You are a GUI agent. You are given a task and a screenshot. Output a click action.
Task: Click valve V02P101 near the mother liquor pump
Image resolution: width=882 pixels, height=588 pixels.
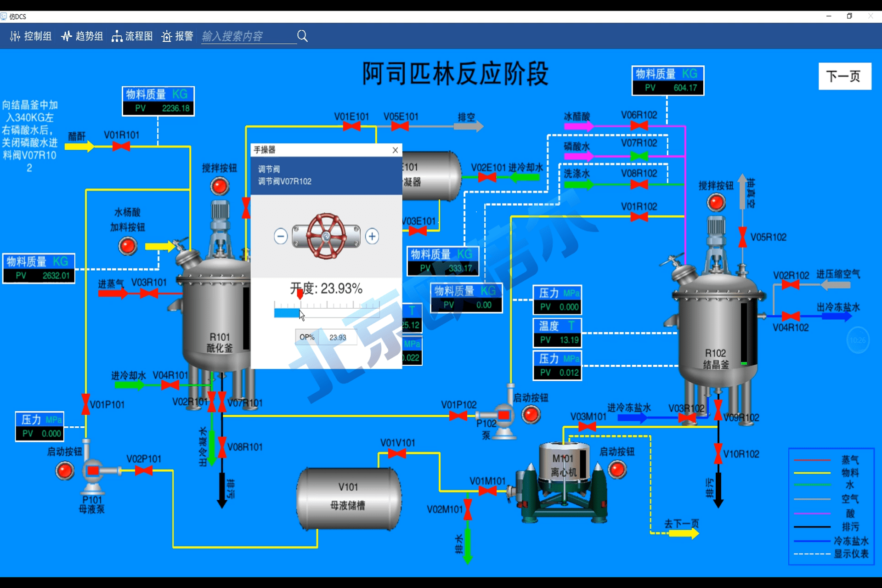click(144, 470)
